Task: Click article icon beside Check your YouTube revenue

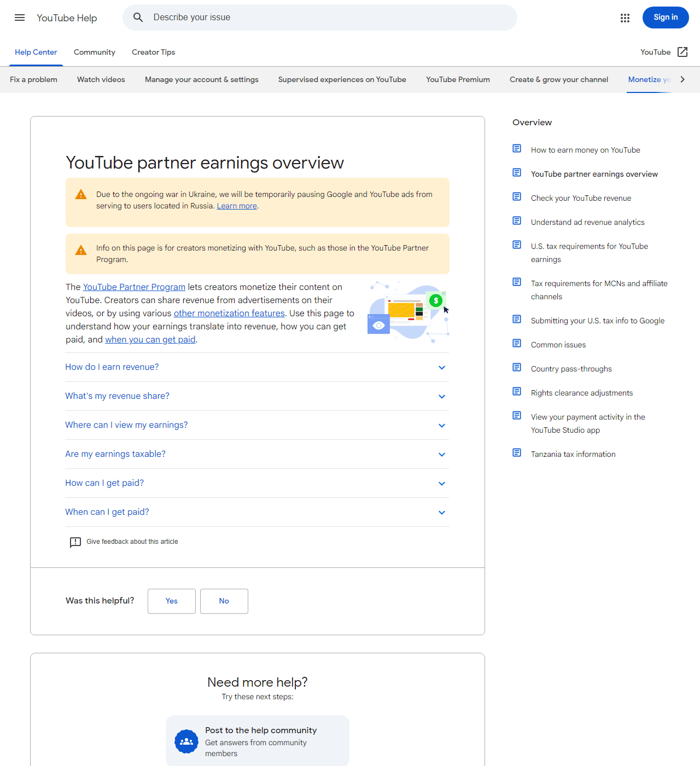Action: 517,196
